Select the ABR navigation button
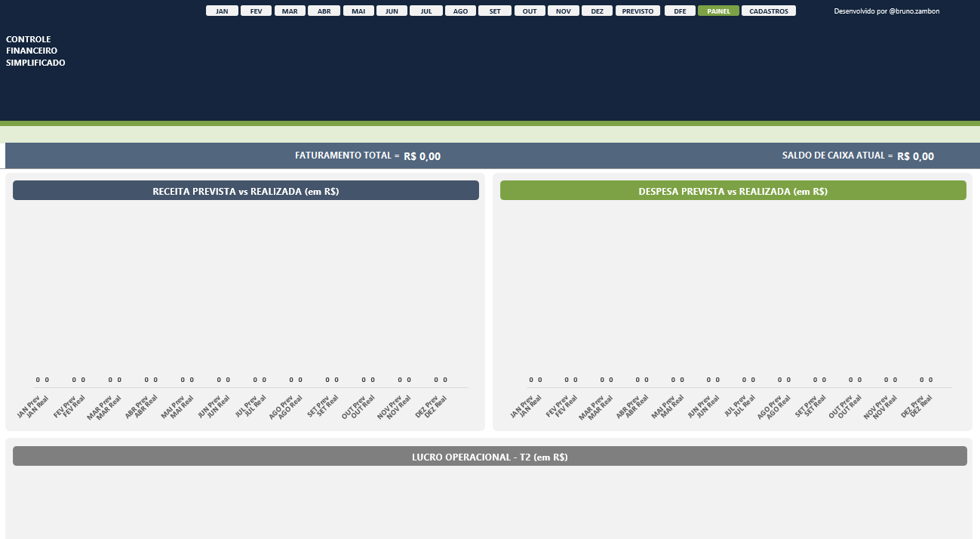This screenshot has width=980, height=539. tap(324, 11)
